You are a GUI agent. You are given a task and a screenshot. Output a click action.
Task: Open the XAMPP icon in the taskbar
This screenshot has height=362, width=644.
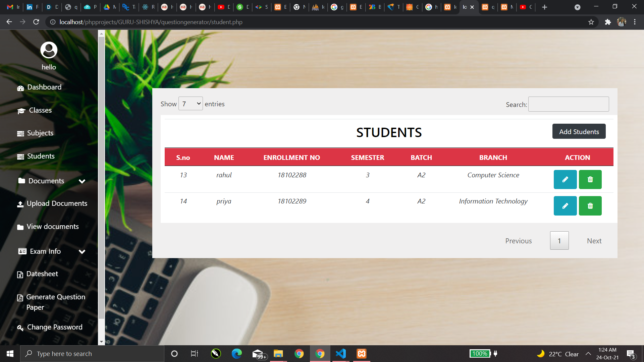[361, 354]
